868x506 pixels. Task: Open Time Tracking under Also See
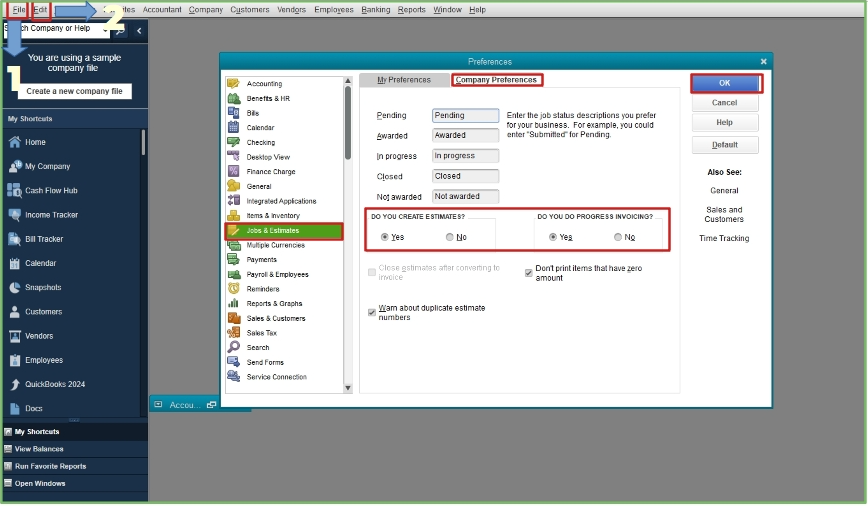(x=724, y=238)
